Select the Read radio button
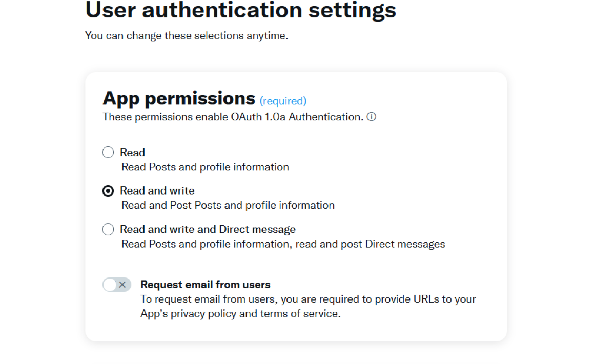This screenshot has width=615, height=364. click(108, 153)
